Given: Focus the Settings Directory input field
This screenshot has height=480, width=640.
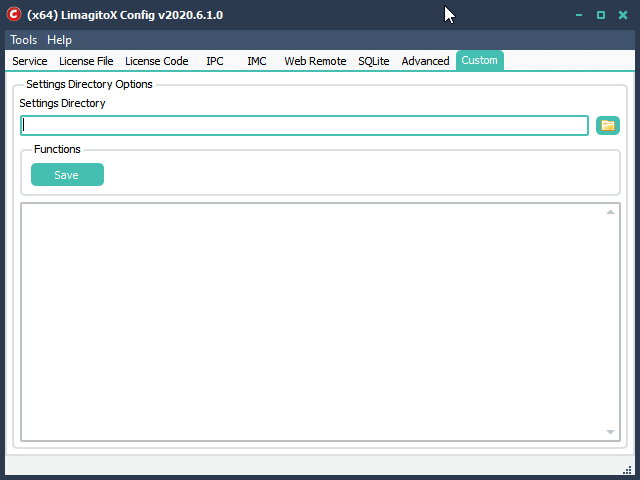Looking at the screenshot, I should click(304, 125).
